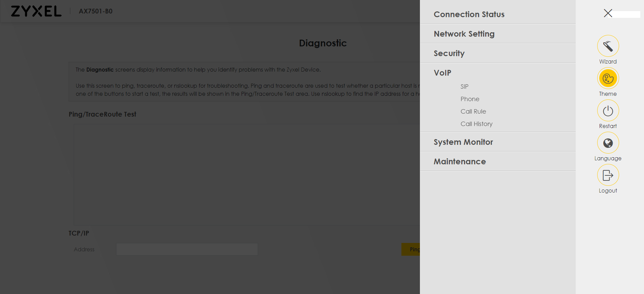Click the Restart power icon
The height and width of the screenshot is (294, 644).
608,111
